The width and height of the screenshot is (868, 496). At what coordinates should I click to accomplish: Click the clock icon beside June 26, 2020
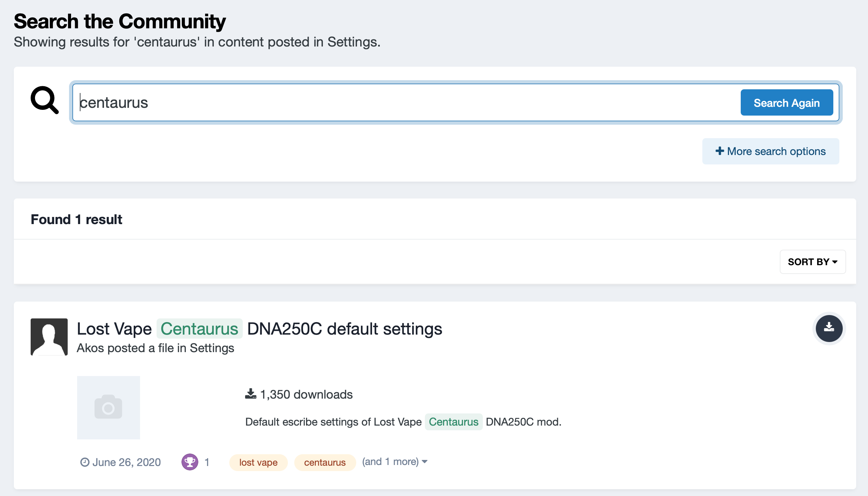tap(85, 462)
